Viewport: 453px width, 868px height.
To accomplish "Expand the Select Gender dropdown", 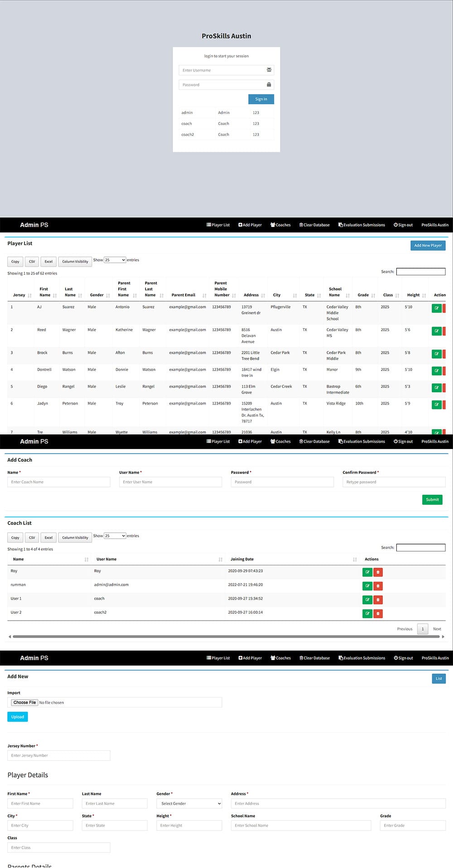I will (189, 804).
